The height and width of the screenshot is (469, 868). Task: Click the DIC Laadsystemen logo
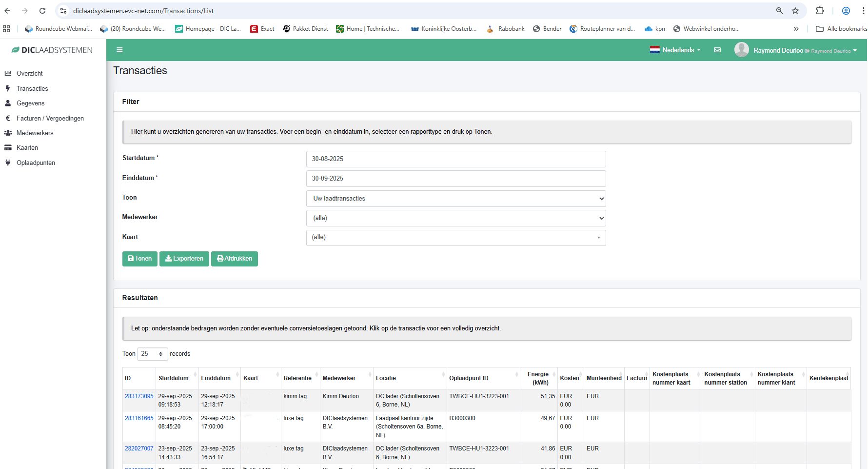click(x=52, y=50)
